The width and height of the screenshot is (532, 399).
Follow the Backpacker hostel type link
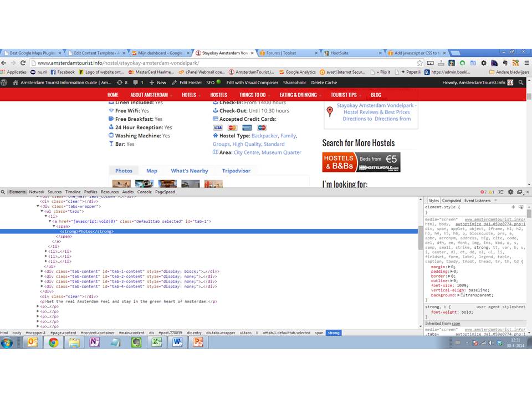point(265,136)
